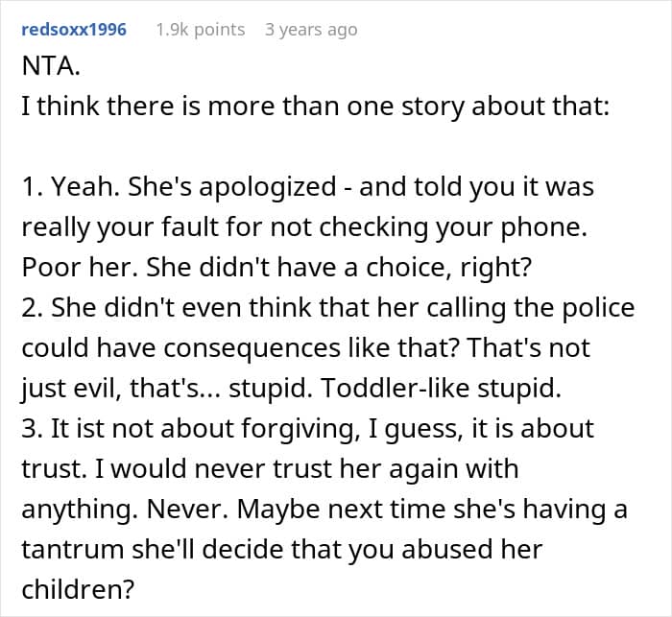Screen dimensions: 672x617
Task: Click the line 'I think there is more than one story'
Action: tap(316, 106)
